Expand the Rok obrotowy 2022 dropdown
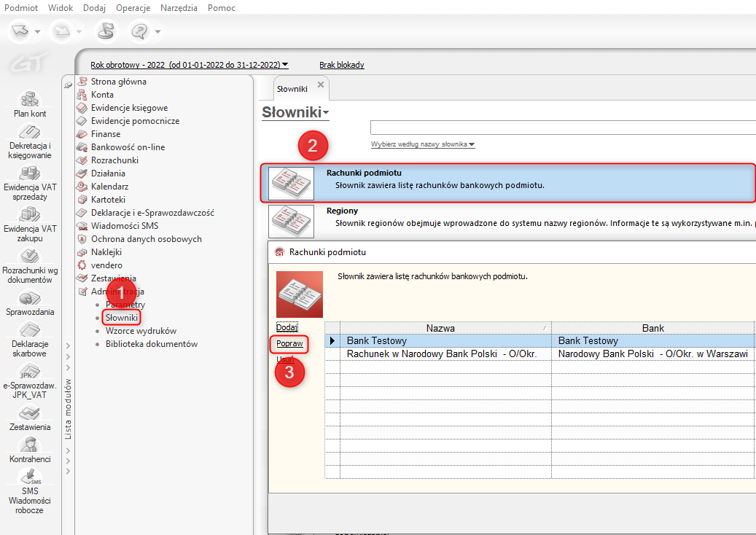 coord(189,65)
